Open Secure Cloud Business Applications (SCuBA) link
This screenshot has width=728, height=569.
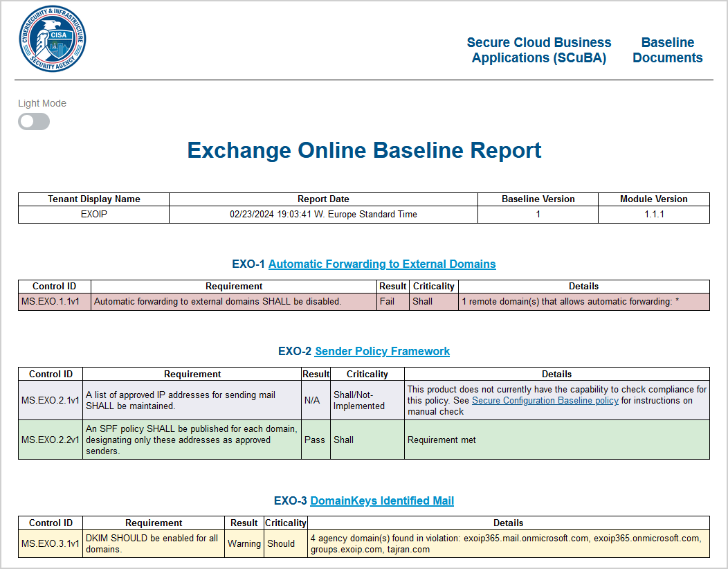coord(538,51)
